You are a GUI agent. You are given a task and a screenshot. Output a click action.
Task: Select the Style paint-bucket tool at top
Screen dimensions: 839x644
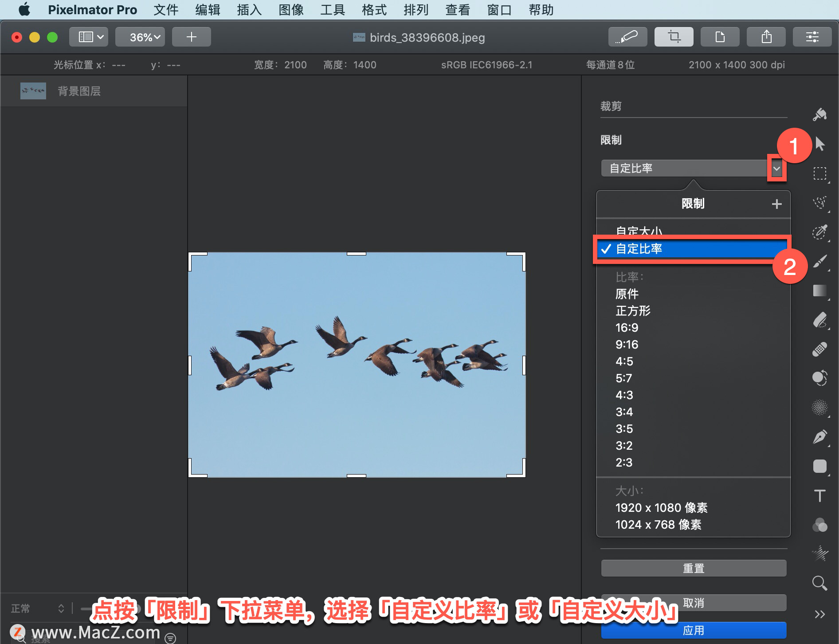point(820,114)
